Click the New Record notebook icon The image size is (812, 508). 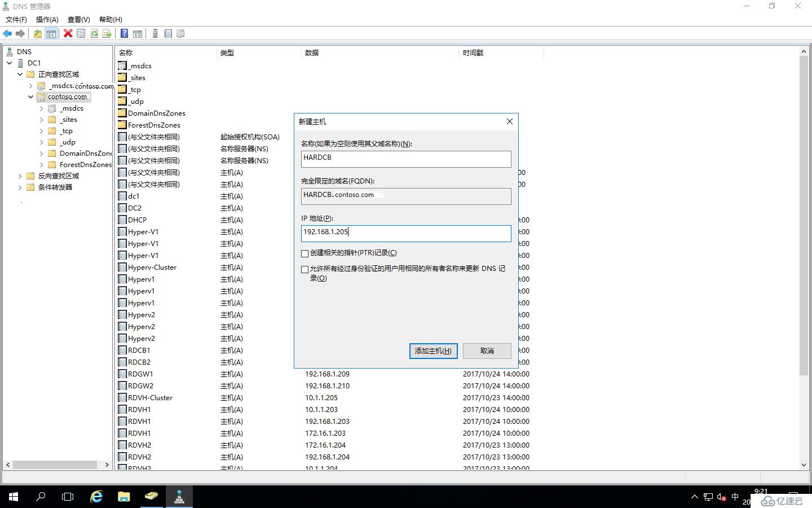click(167, 34)
